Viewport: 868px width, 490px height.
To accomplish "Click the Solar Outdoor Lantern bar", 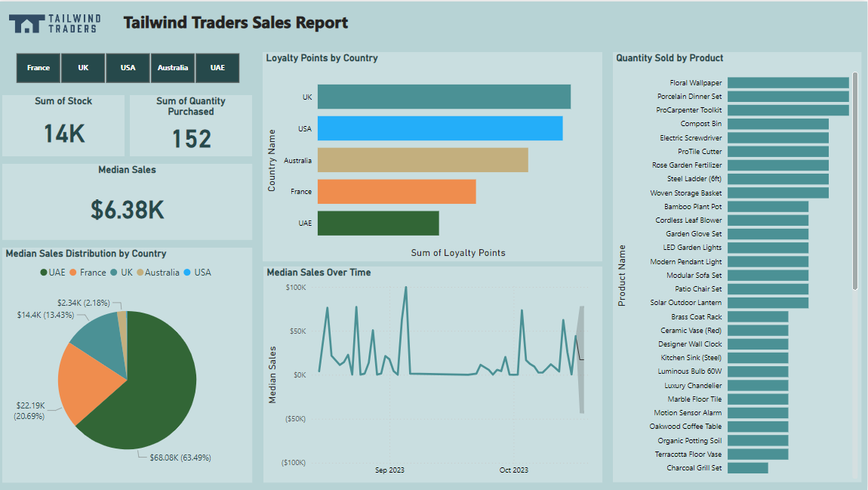I will (768, 303).
